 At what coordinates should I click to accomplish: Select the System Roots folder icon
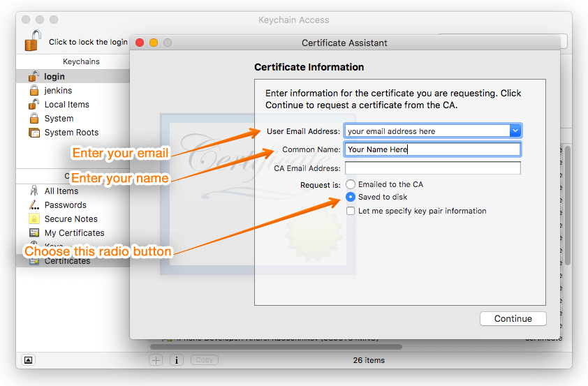pyautogui.click(x=34, y=133)
